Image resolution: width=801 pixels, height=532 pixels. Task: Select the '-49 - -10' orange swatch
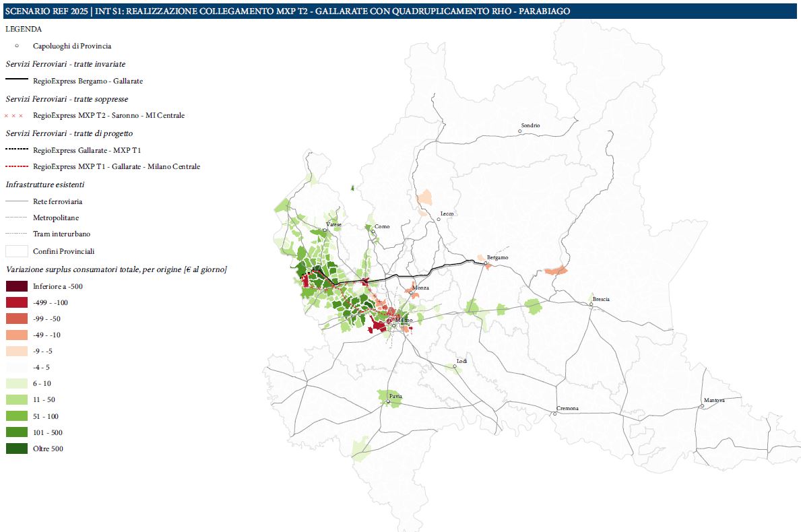[16, 335]
